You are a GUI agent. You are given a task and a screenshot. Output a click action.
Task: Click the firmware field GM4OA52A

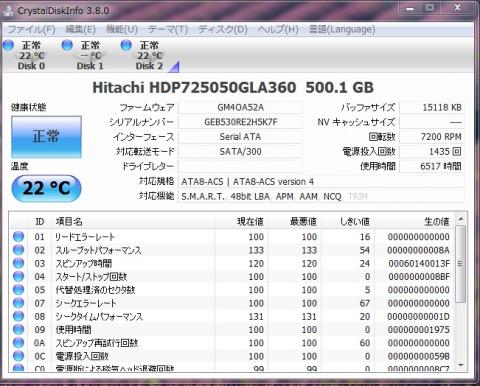tap(240, 108)
